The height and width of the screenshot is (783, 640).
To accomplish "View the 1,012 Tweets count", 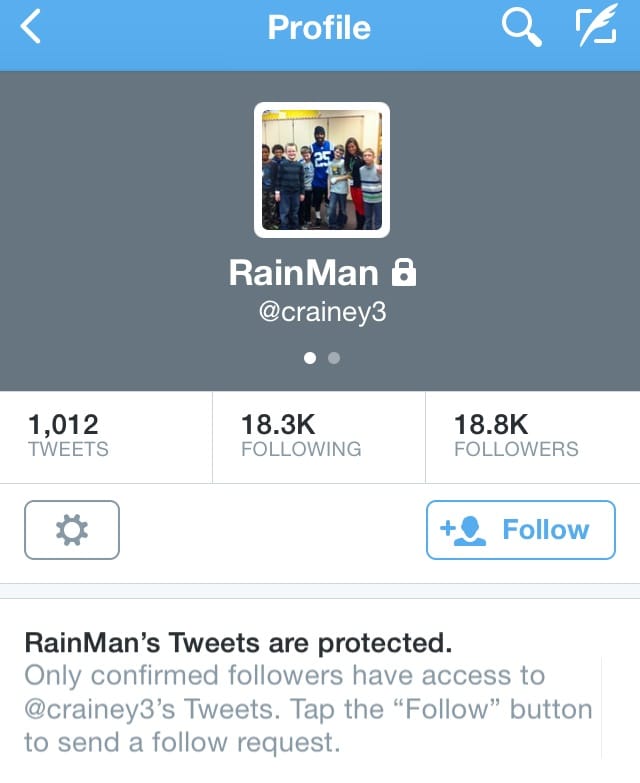I will [106, 437].
